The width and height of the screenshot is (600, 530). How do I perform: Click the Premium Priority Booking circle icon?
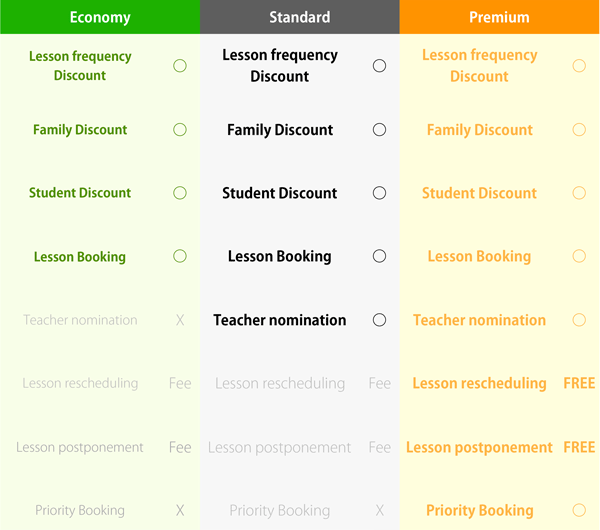(579, 510)
